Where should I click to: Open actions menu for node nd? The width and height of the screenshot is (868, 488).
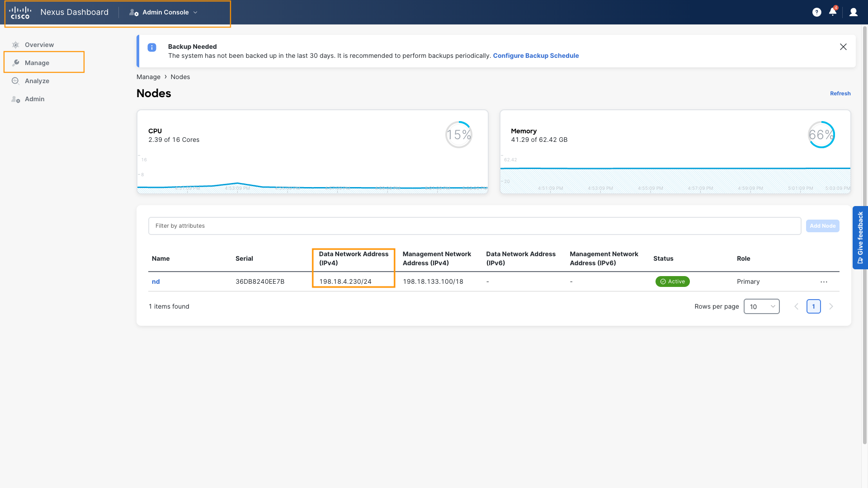coord(824,282)
